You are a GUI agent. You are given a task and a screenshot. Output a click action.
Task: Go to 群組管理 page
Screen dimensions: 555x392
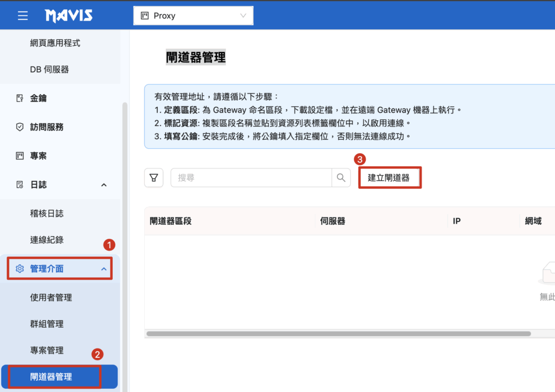pyautogui.click(x=47, y=324)
